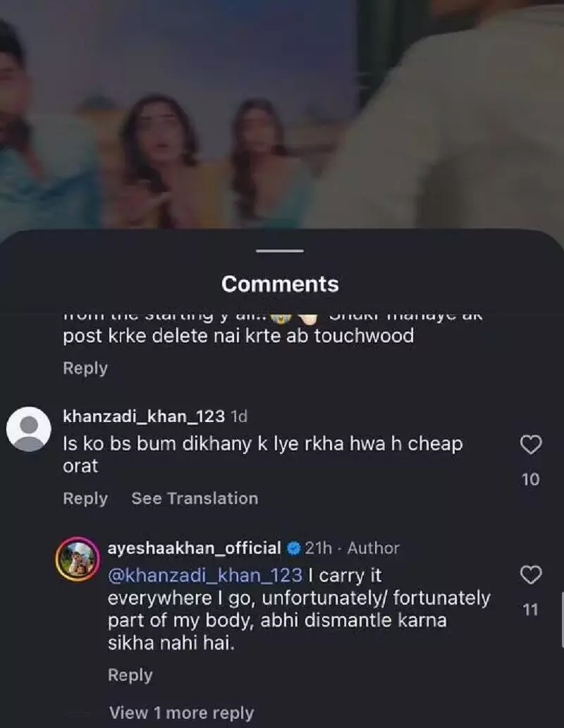
Task: Click the @khanzadi_khan_123 mention in the reply
Action: pyautogui.click(x=204, y=575)
